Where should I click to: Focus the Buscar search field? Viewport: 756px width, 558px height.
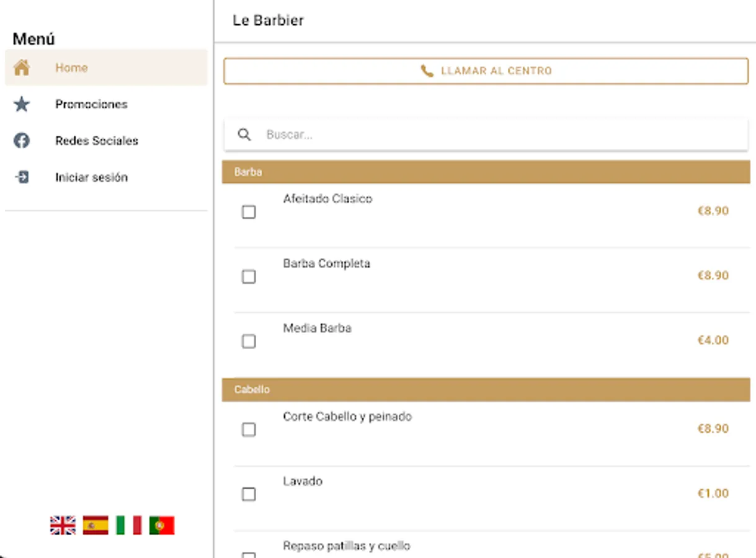pyautogui.click(x=496, y=135)
